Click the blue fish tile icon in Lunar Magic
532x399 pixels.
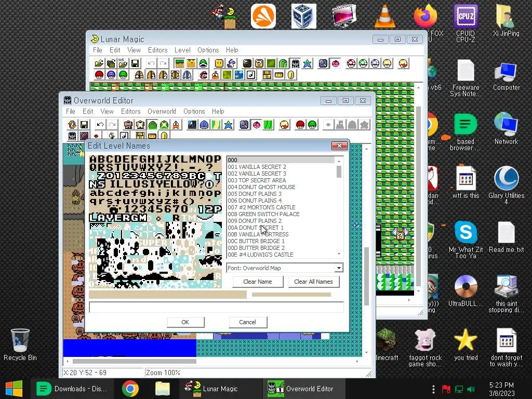239,75
